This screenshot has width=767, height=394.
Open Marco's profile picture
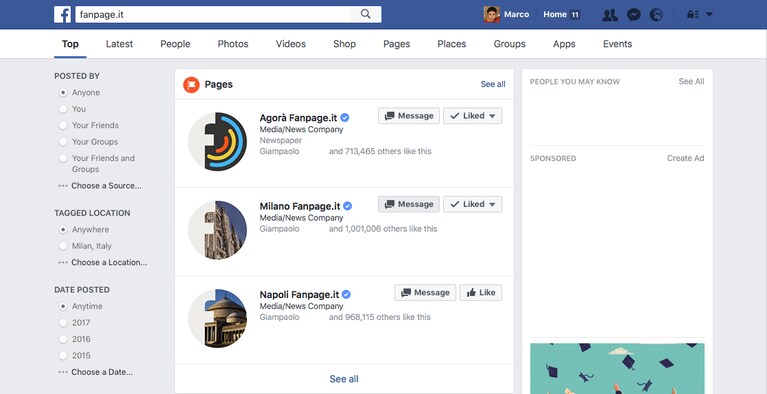click(x=492, y=14)
